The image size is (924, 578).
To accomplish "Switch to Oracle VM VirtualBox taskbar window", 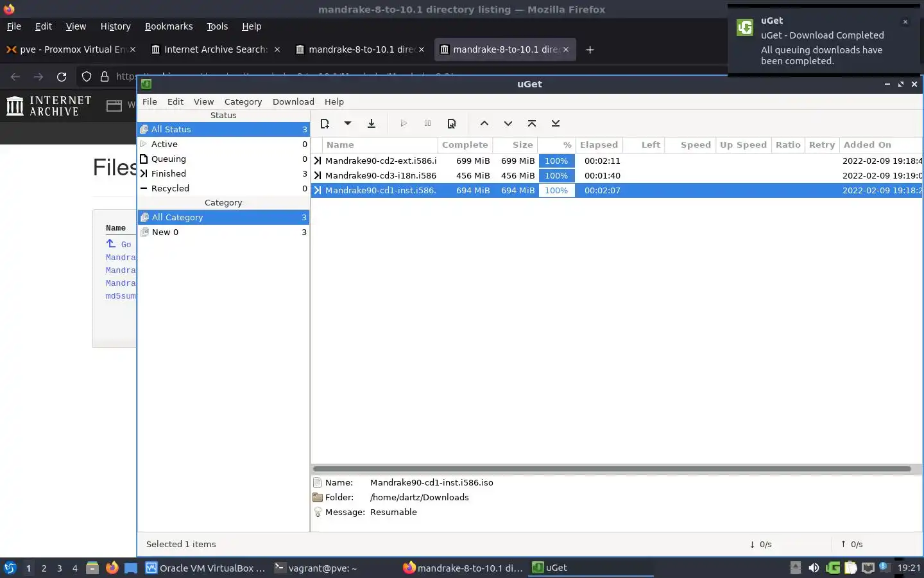I will [x=205, y=568].
